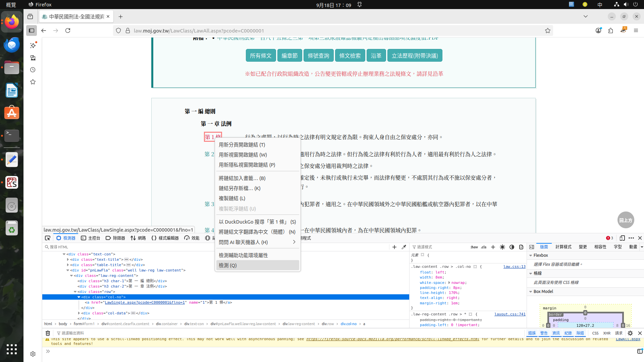Open responsive design mode icon
Image resolution: width=644 pixels, height=362 pixels.
(622, 238)
